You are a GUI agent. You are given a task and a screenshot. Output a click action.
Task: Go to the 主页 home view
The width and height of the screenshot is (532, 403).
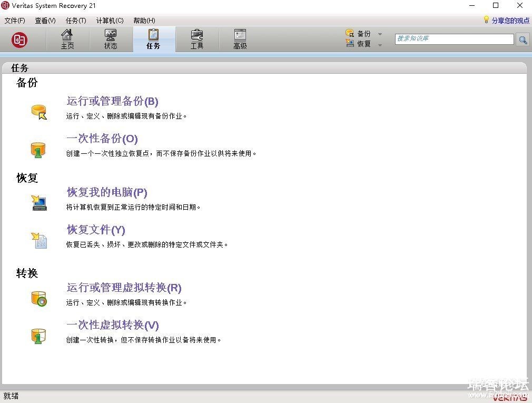[67, 40]
